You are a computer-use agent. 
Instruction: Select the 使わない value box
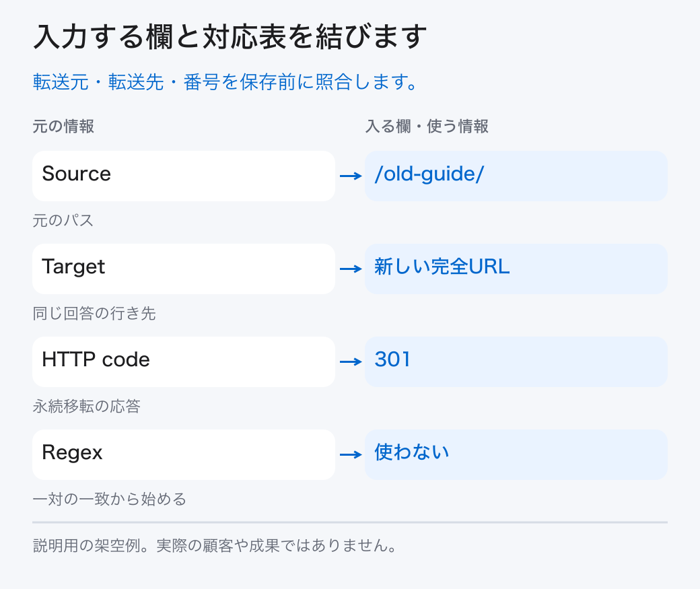516,454
